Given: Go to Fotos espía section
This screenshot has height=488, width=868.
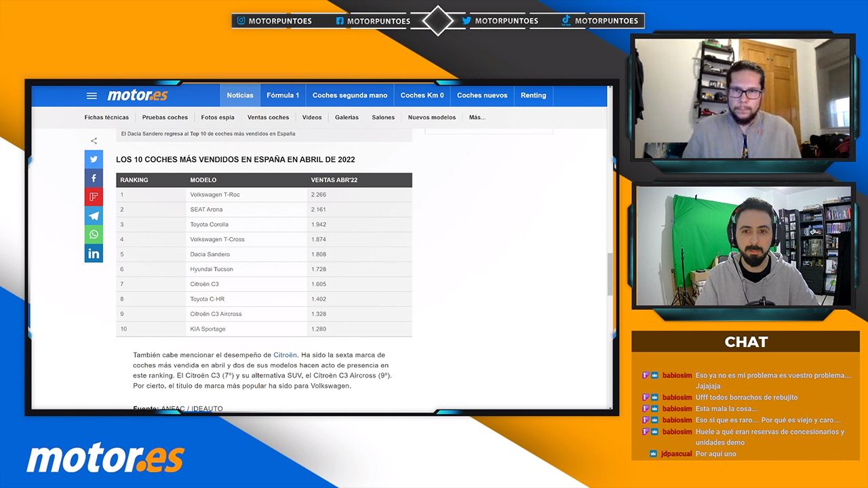Looking at the screenshot, I should (218, 117).
